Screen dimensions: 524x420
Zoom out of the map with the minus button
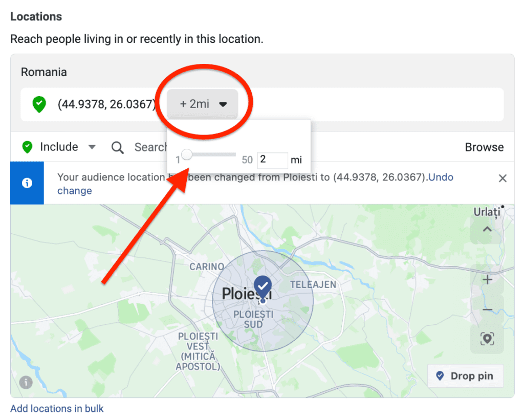tap(487, 310)
